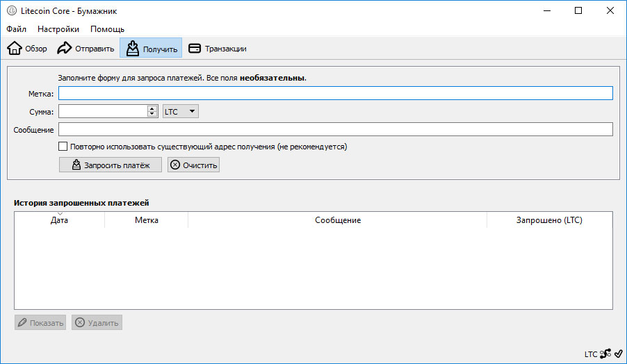The width and height of the screenshot is (627, 364).
Task: Click the Сумма amount input field
Action: point(103,111)
